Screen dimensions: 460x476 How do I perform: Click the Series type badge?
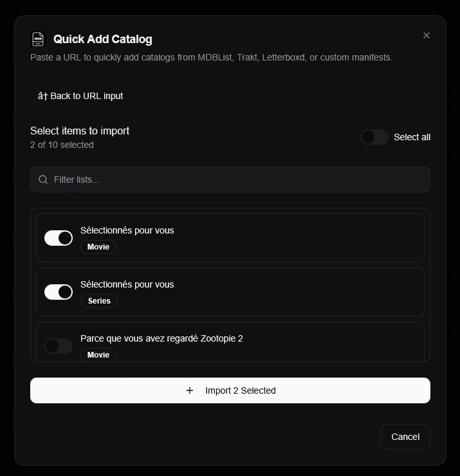click(99, 301)
